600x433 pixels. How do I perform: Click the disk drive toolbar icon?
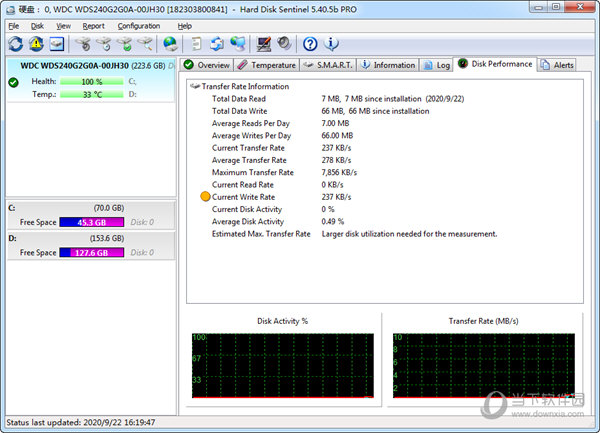[57, 44]
